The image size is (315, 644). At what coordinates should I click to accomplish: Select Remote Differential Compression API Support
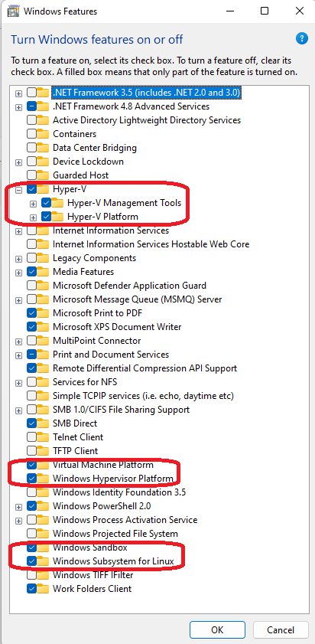pyautogui.click(x=145, y=368)
